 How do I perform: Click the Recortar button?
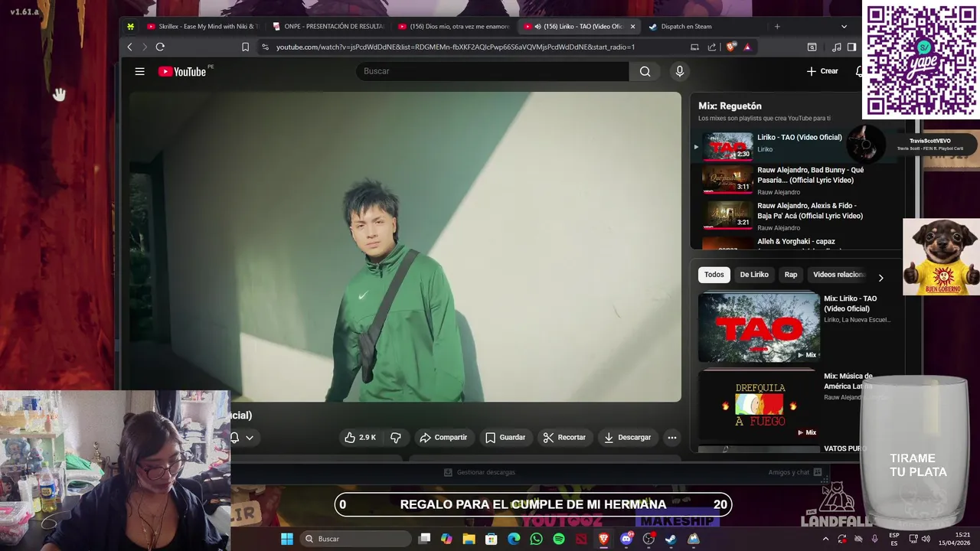tap(564, 437)
